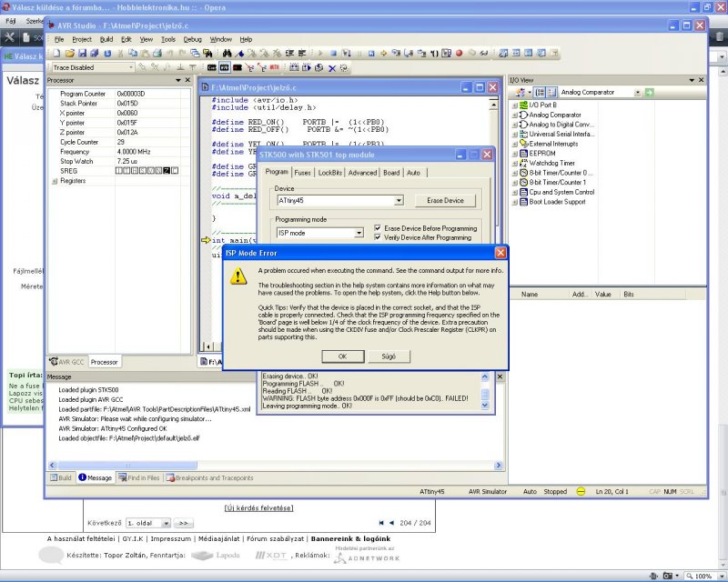Image resolution: width=728 pixels, height=582 pixels.
Task: Click the Copy toolbar icon
Action: pyautogui.click(x=133, y=53)
